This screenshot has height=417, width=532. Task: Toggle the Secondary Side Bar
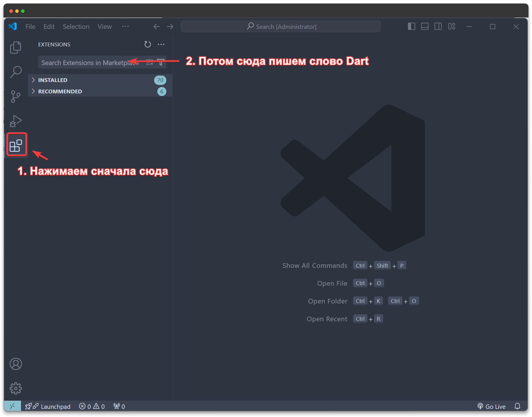[x=438, y=26]
